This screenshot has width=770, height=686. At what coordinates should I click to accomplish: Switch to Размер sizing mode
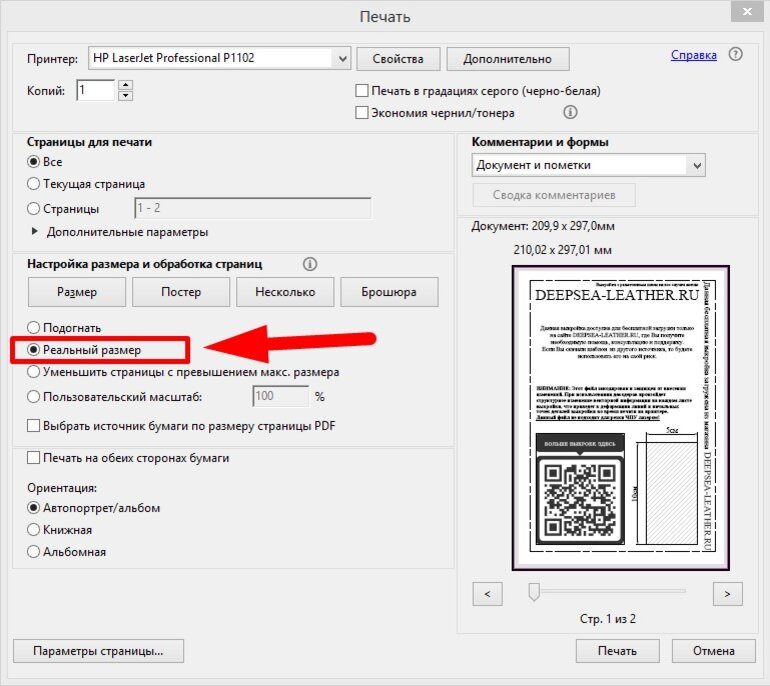pos(77,292)
